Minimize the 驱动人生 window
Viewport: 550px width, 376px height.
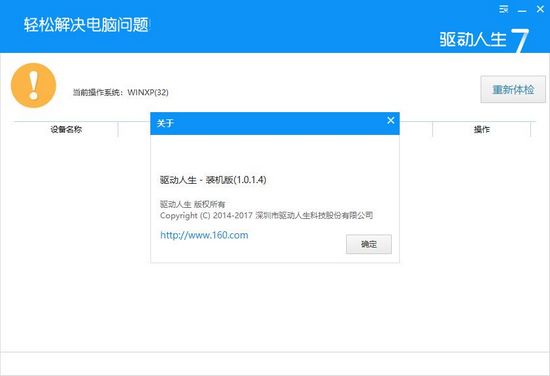522,10
